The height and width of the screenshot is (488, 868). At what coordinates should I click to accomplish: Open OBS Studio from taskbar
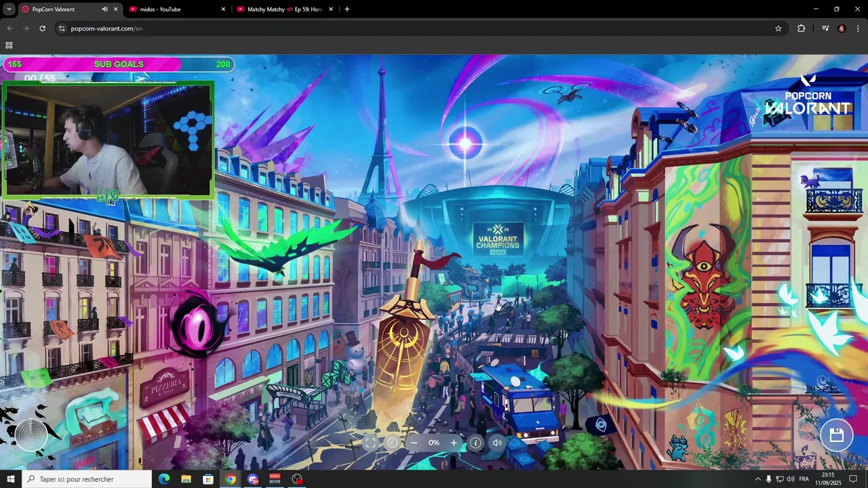click(297, 479)
